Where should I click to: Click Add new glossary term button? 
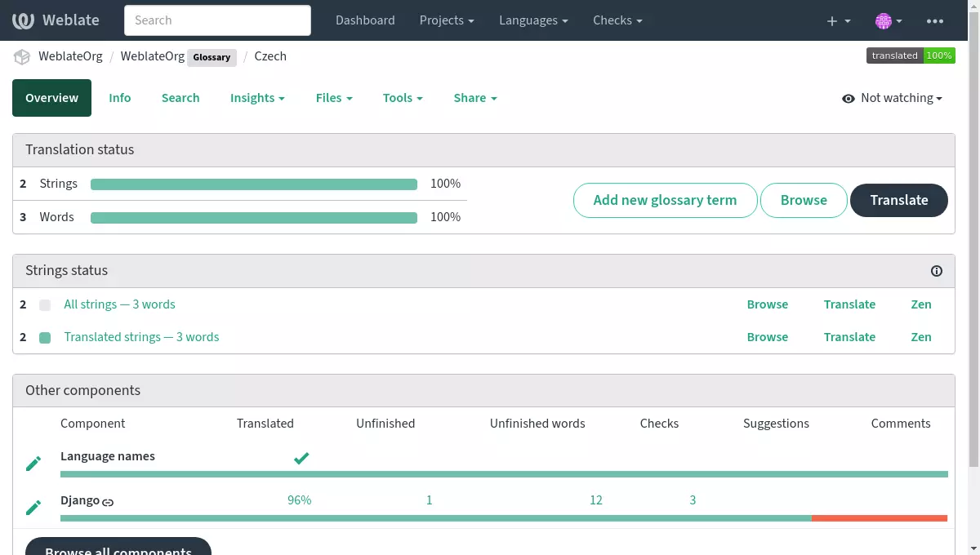click(665, 200)
